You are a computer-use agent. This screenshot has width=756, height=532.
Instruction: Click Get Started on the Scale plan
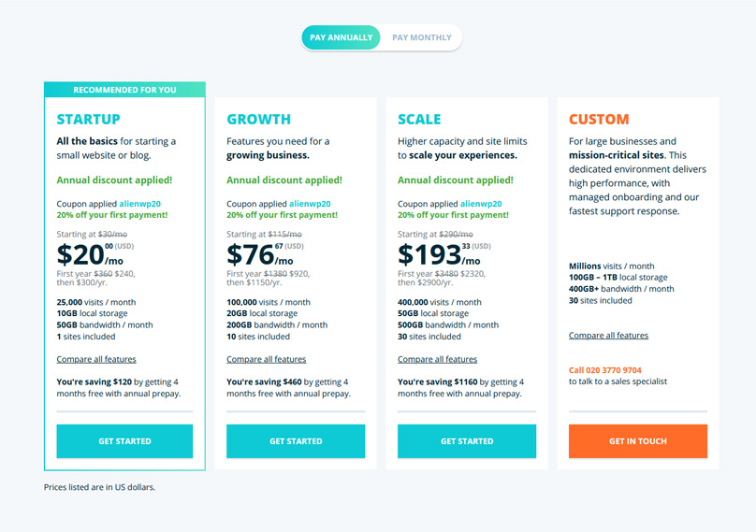(x=467, y=441)
